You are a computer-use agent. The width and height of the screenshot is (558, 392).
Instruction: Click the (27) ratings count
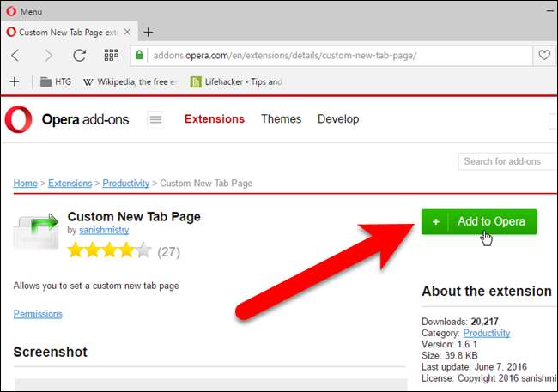(168, 252)
